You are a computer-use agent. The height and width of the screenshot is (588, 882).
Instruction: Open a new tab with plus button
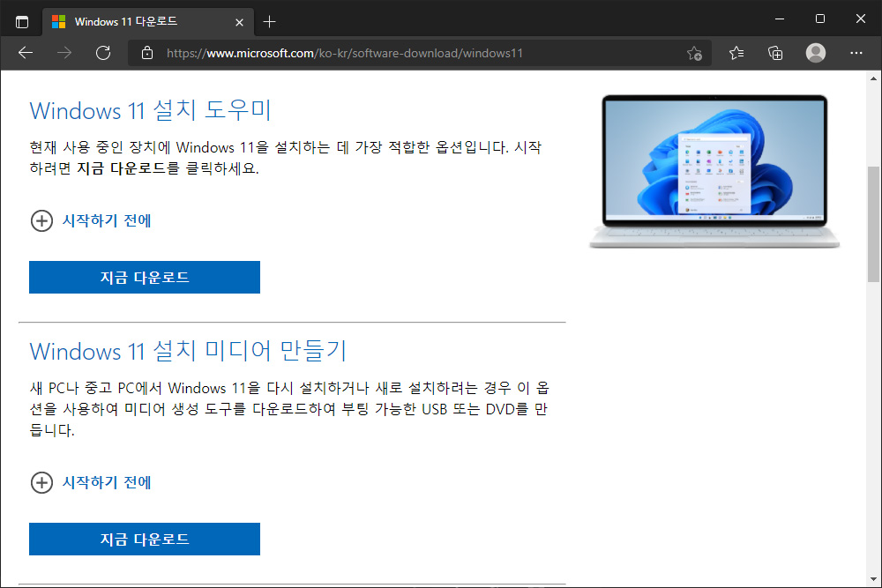tap(269, 22)
